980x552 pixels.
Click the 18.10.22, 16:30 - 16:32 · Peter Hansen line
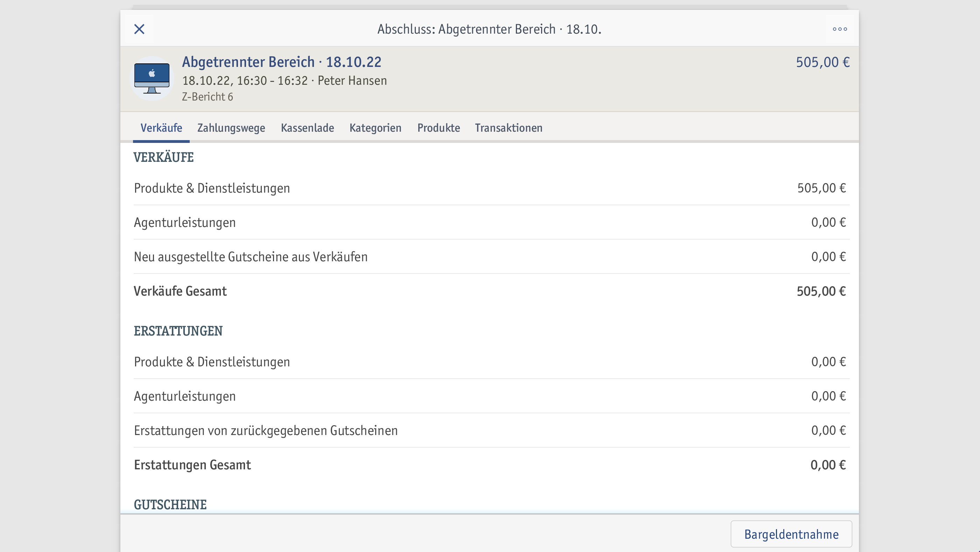click(284, 81)
